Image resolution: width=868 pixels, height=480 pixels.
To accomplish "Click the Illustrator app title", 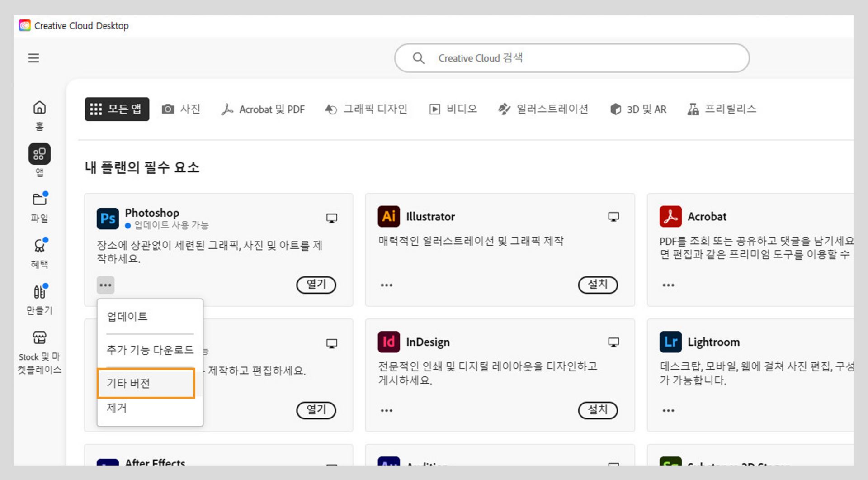I will pyautogui.click(x=430, y=217).
